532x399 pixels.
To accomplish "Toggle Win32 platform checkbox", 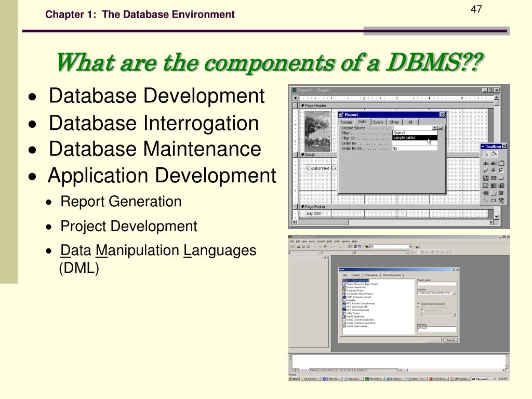I will (x=419, y=328).
